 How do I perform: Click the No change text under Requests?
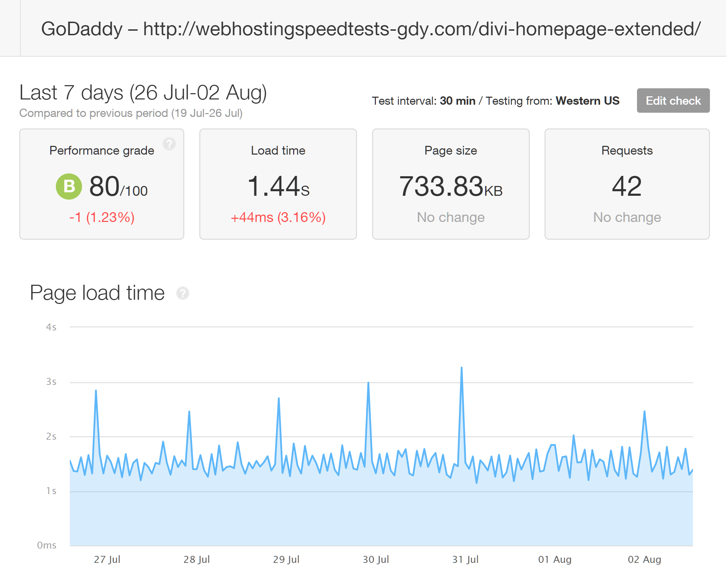[627, 217]
